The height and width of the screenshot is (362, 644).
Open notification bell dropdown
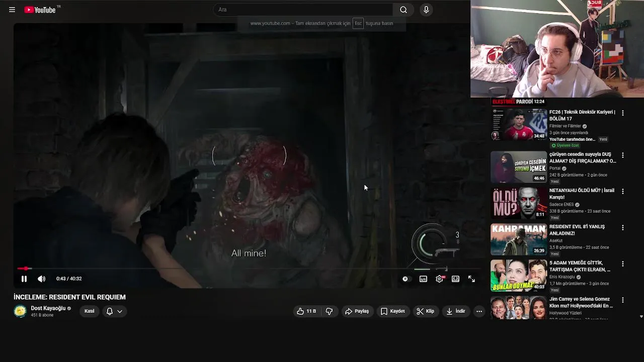114,311
